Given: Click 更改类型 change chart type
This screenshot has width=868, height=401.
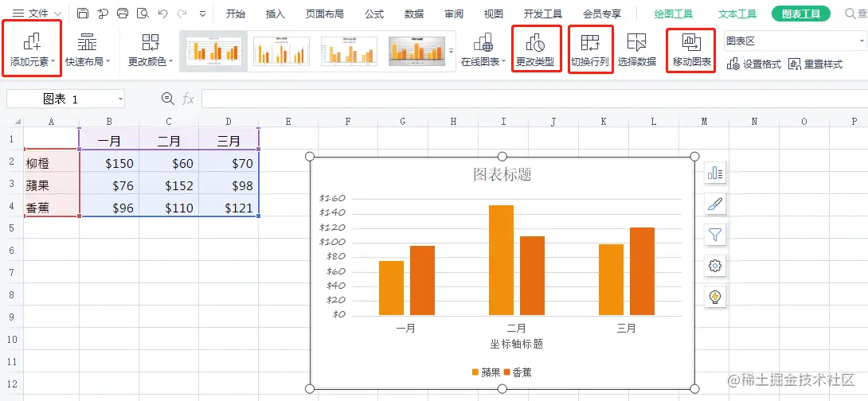Looking at the screenshot, I should [x=535, y=49].
